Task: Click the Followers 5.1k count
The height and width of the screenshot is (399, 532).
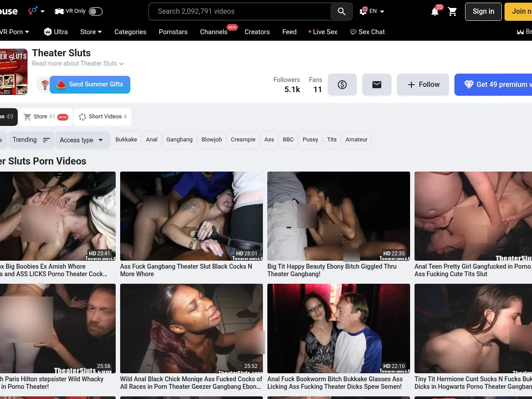Action: (x=287, y=85)
